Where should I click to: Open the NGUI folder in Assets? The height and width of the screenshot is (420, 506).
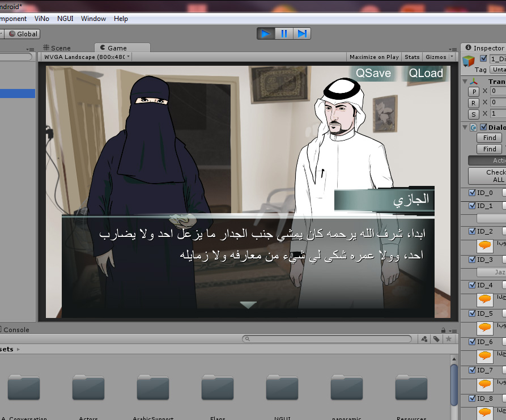tap(282, 387)
